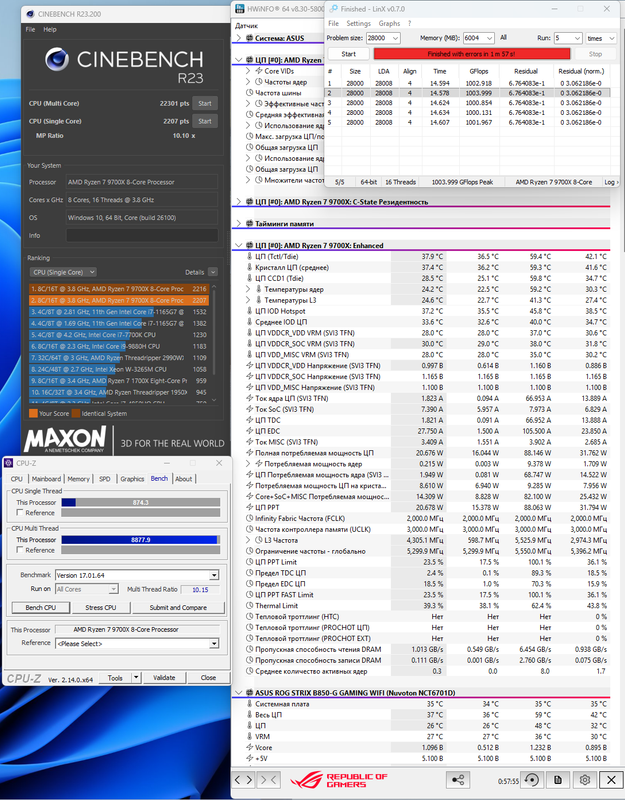Screen dimensions: 625x800
Task: Click Stress CPU button in CPU-Z
Action: pyautogui.click(x=101, y=607)
